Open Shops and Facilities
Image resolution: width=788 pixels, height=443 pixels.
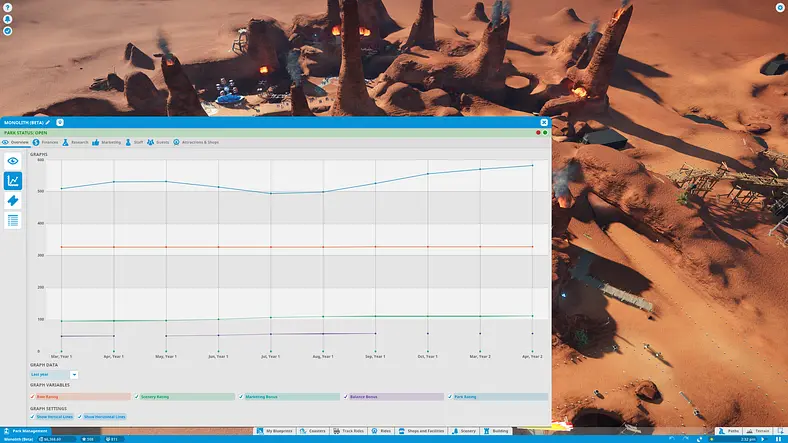pyautogui.click(x=421, y=431)
